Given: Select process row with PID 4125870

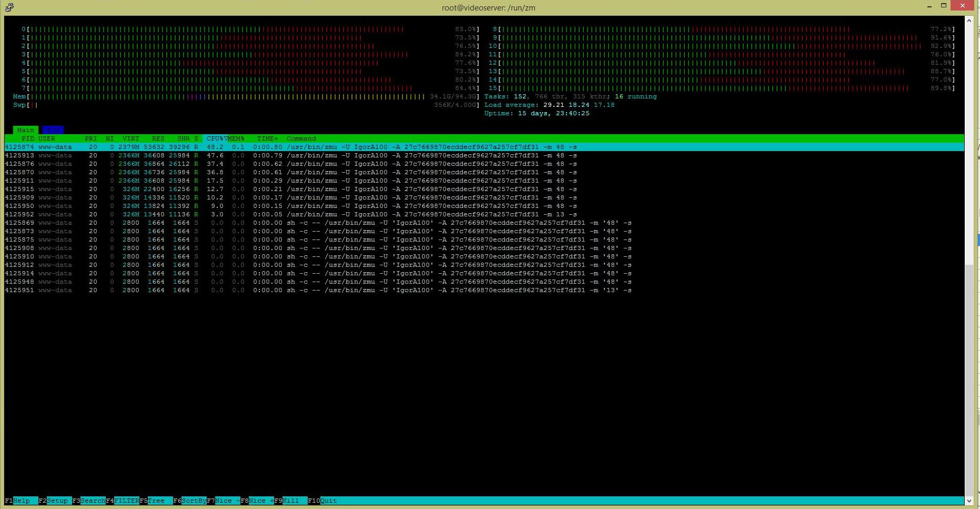Looking at the screenshot, I should point(484,172).
